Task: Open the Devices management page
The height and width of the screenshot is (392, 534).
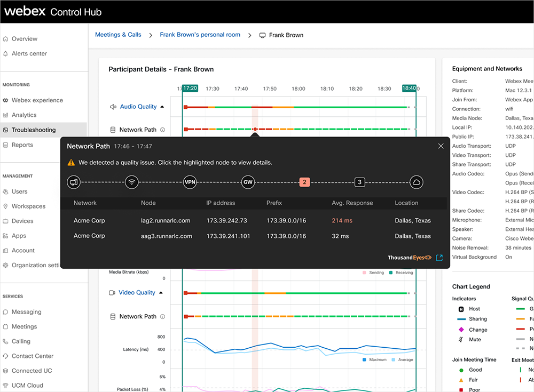Action: pos(22,221)
